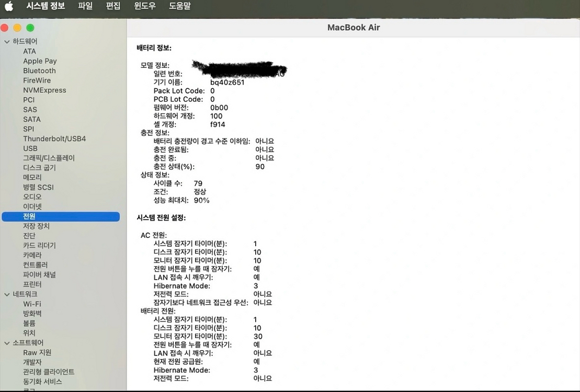This screenshot has width=580, height=392.
Task: Click the MacBook Air window title
Action: [x=354, y=27]
